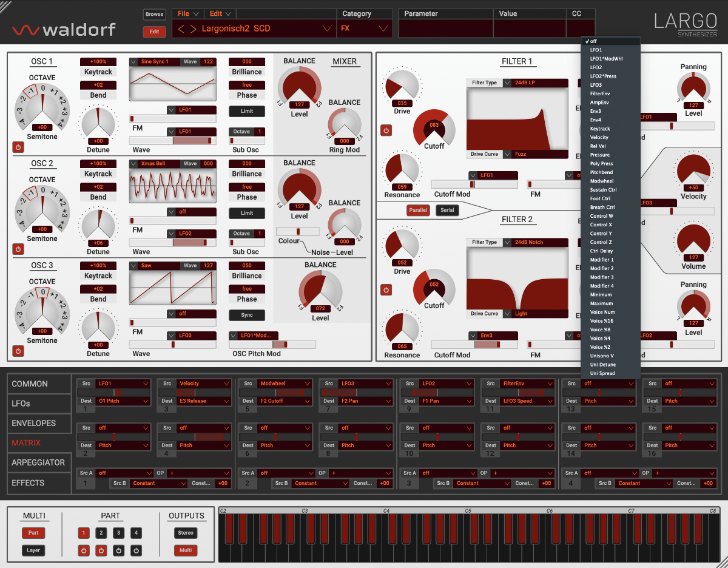The width and height of the screenshot is (728, 568).
Task: Switch filter routing to Serial
Action: point(447,210)
